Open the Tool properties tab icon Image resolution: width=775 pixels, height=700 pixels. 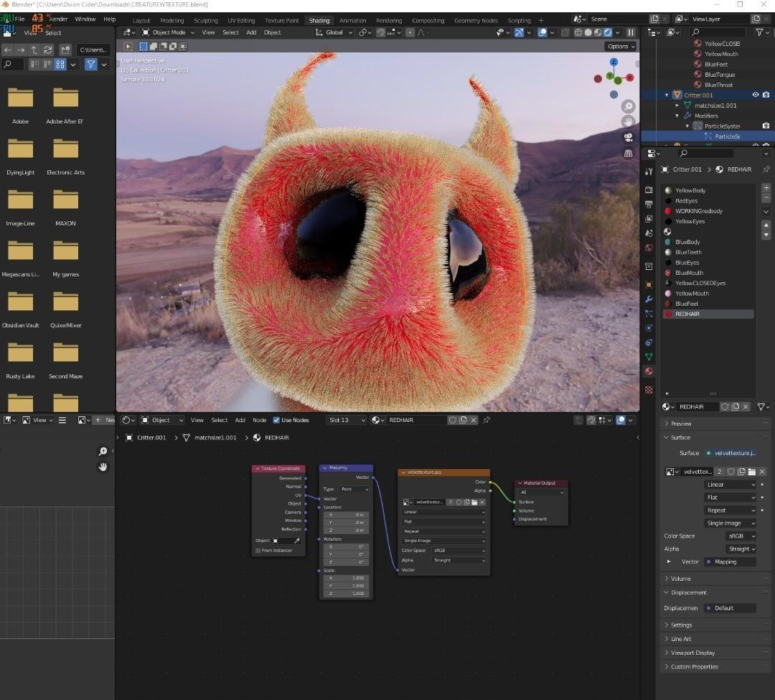649,171
